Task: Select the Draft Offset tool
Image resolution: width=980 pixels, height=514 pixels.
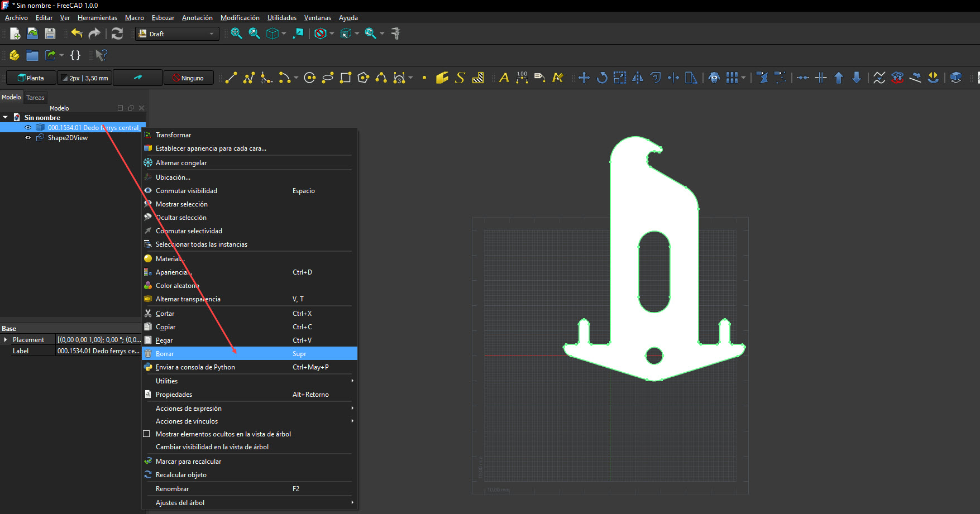Action: coord(656,78)
